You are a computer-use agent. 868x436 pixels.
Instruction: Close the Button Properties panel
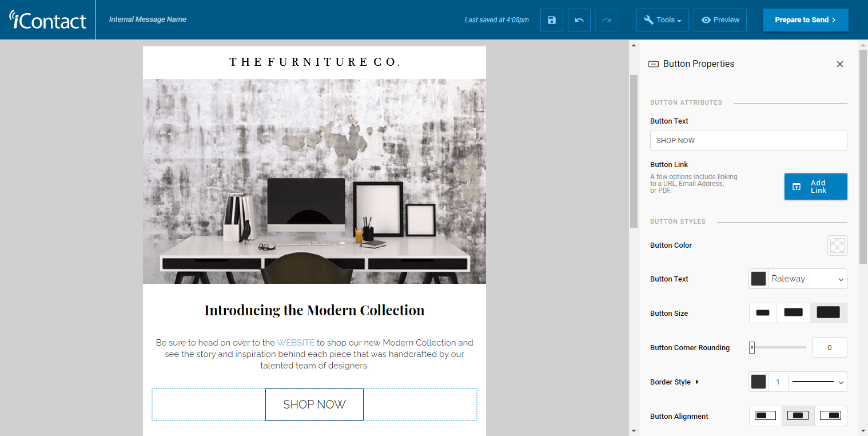click(x=840, y=64)
